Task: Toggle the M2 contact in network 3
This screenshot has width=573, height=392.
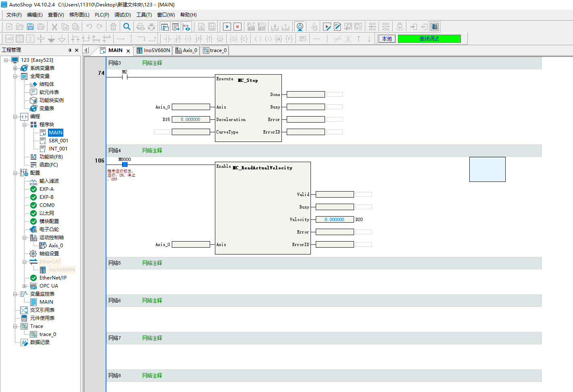Action: [125, 77]
